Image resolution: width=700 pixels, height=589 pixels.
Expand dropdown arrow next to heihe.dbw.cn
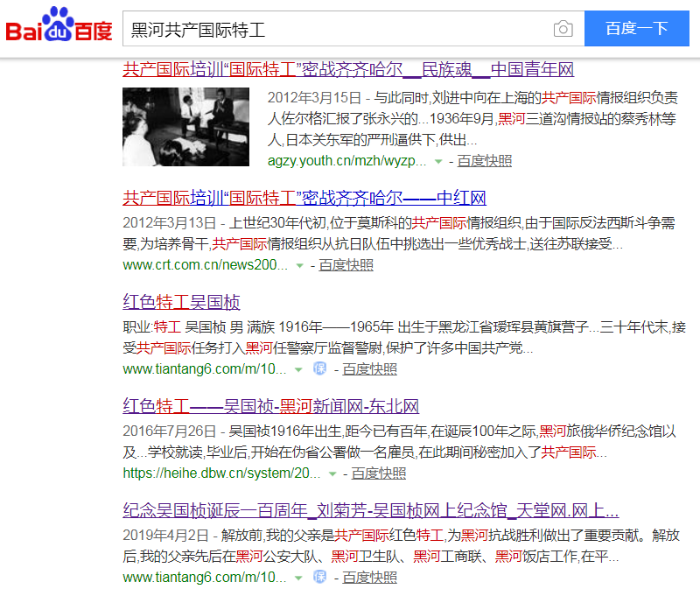tap(332, 473)
